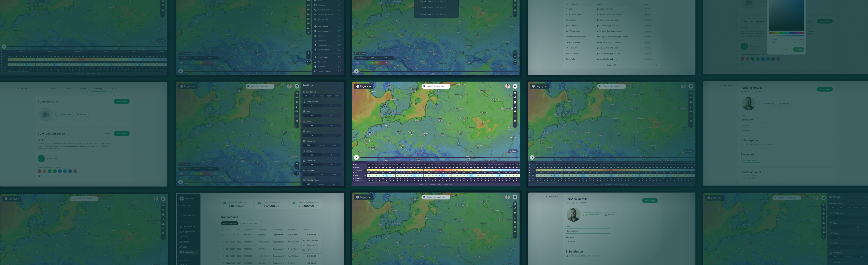Collapse forecast table with left chevron
The width and height of the screenshot is (868, 265).
tap(354, 162)
